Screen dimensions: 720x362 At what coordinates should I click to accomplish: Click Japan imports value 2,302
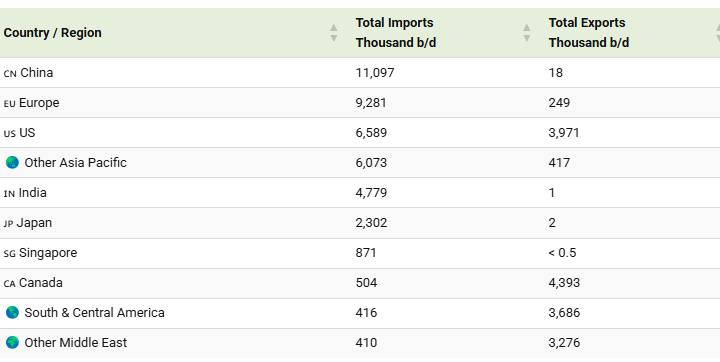pos(371,223)
